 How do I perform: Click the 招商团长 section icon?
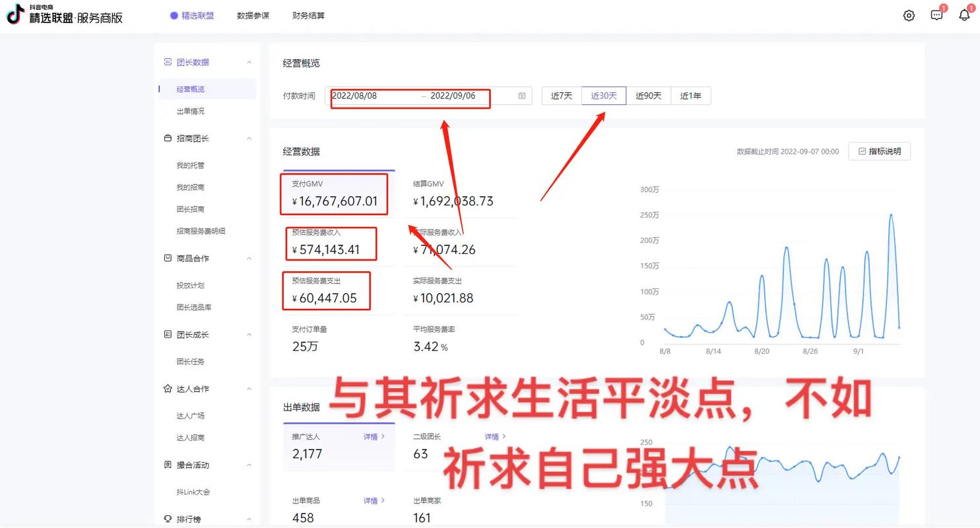(168, 139)
